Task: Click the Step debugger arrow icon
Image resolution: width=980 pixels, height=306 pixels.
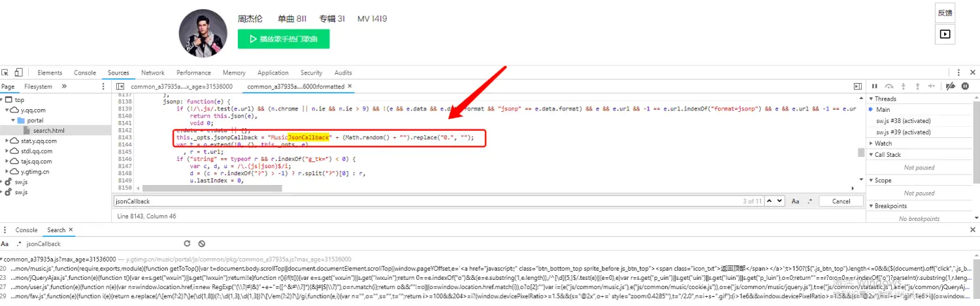Action: coord(933,86)
